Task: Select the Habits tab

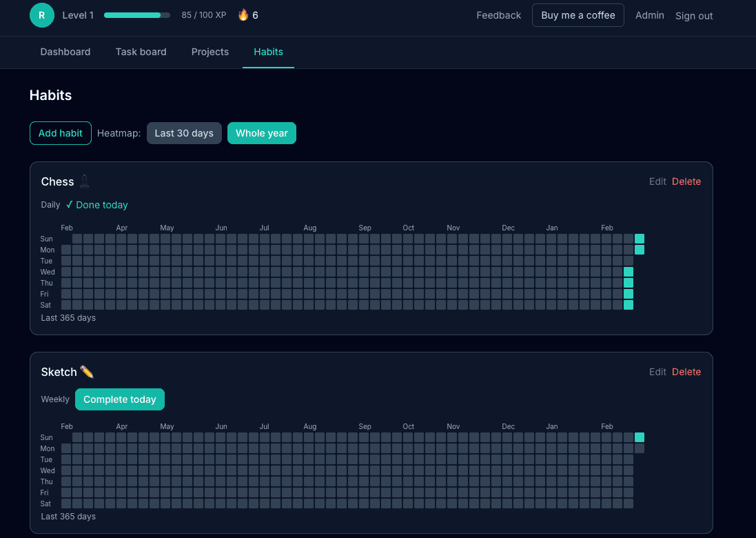Action: coord(268,52)
